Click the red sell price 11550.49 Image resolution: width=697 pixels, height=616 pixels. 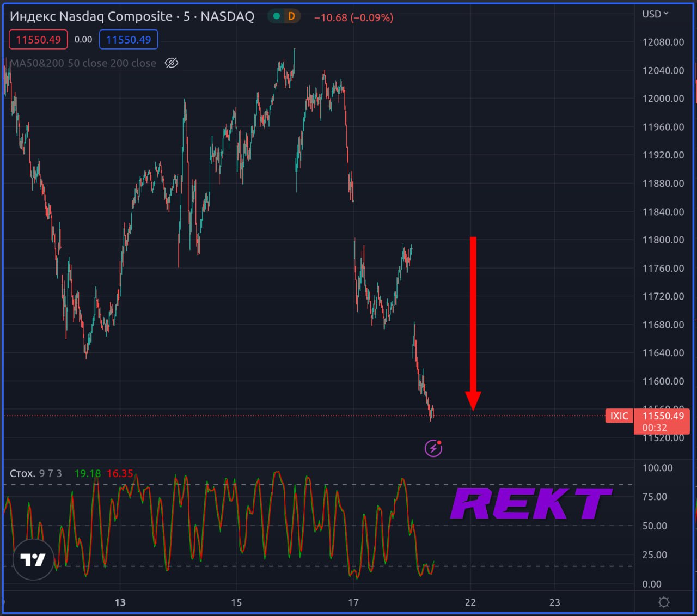39,40
